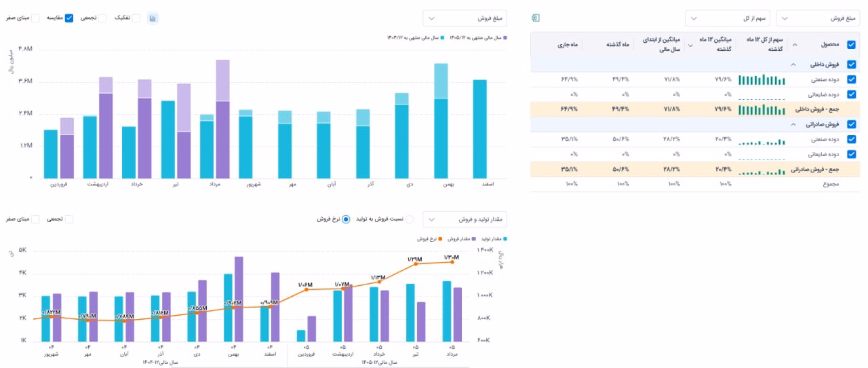Click the مجموع total row label
The height and width of the screenshot is (368, 868).
coord(831,184)
